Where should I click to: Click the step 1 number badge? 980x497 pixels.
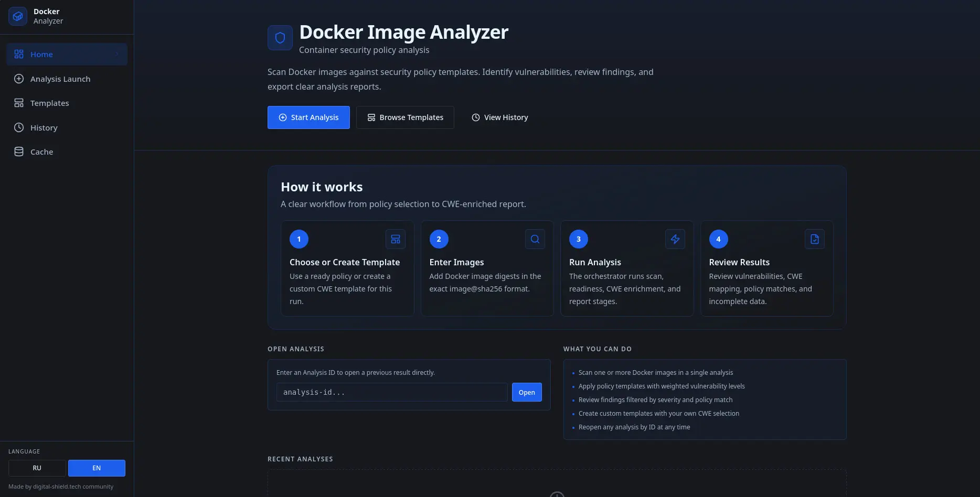[x=299, y=239]
